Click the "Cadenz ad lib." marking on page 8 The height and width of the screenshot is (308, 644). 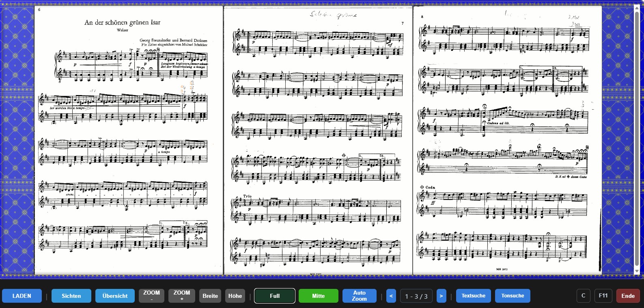coord(498,123)
